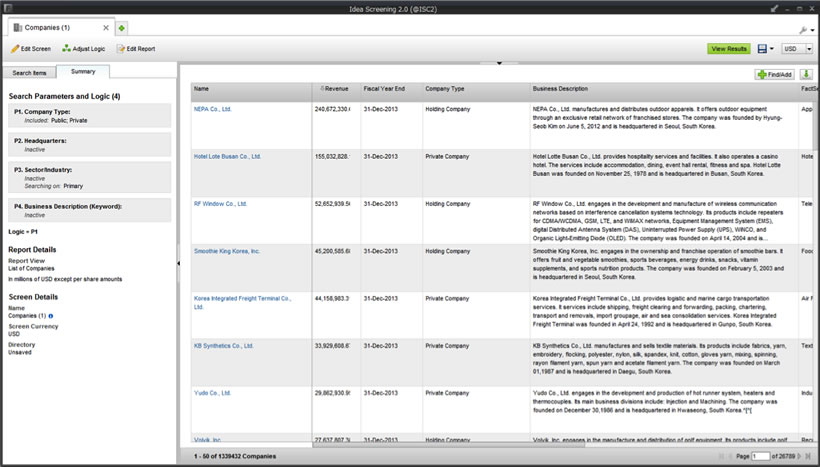This screenshot has height=467, width=820.
Task: Open the Hotel Lotte Busan Co., Ltd. link
Action: pyautogui.click(x=227, y=156)
